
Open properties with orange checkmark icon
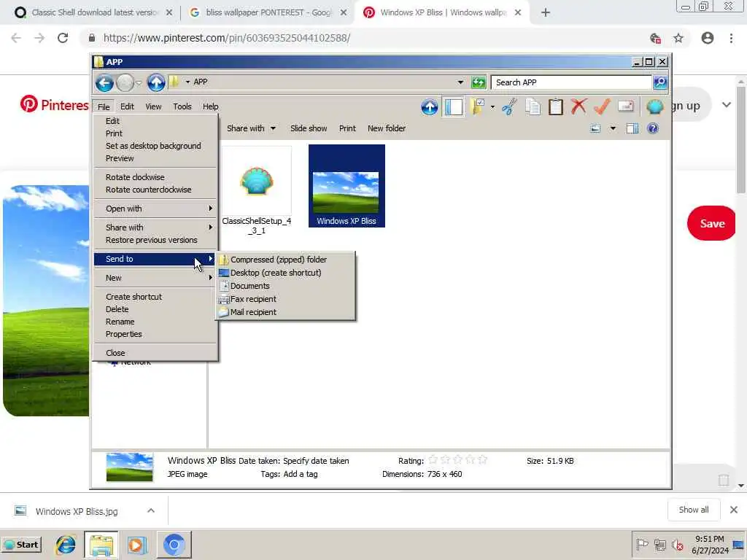pyautogui.click(x=602, y=106)
